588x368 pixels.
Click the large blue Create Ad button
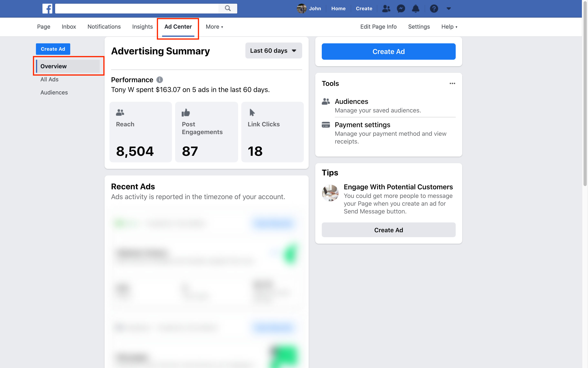tap(389, 51)
